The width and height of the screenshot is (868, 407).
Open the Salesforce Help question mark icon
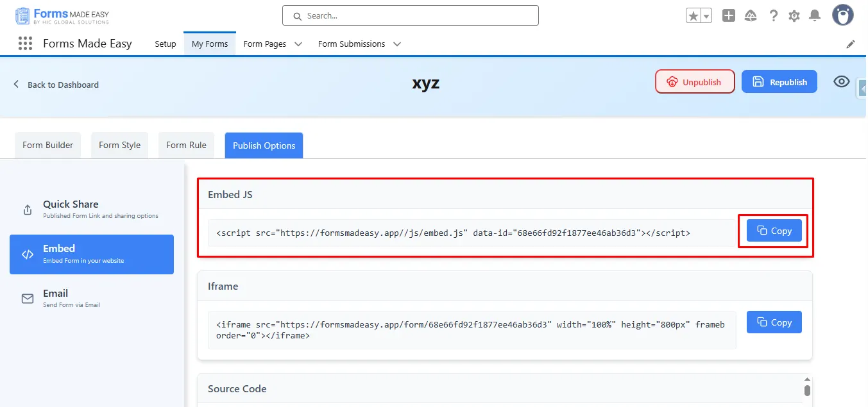pyautogui.click(x=774, y=16)
